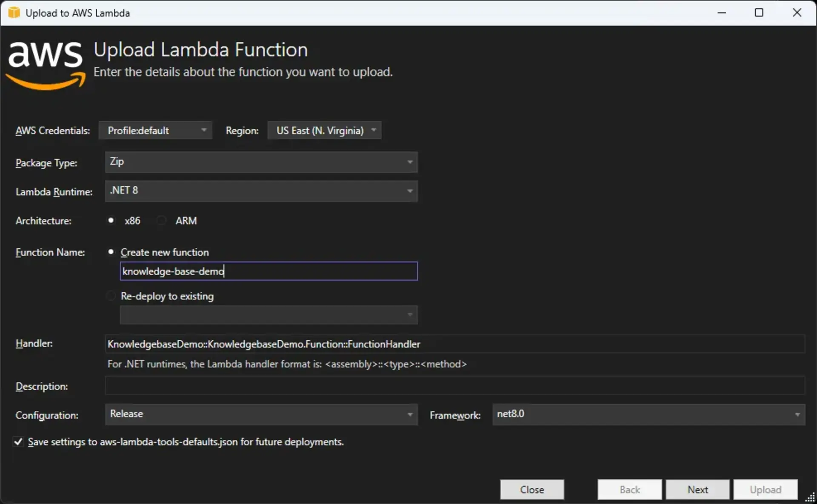Viewport: 817px width, 504px height.
Task: Click the Back button
Action: point(629,490)
